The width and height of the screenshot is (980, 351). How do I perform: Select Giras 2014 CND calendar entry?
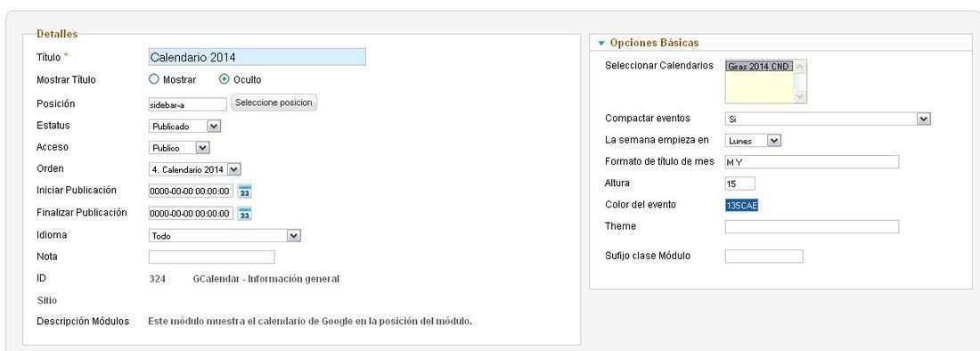point(759,66)
